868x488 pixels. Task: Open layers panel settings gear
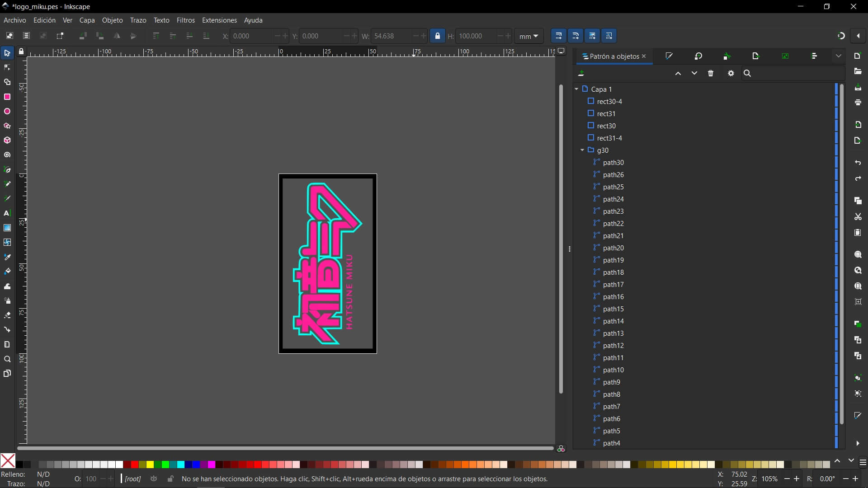[731, 73]
